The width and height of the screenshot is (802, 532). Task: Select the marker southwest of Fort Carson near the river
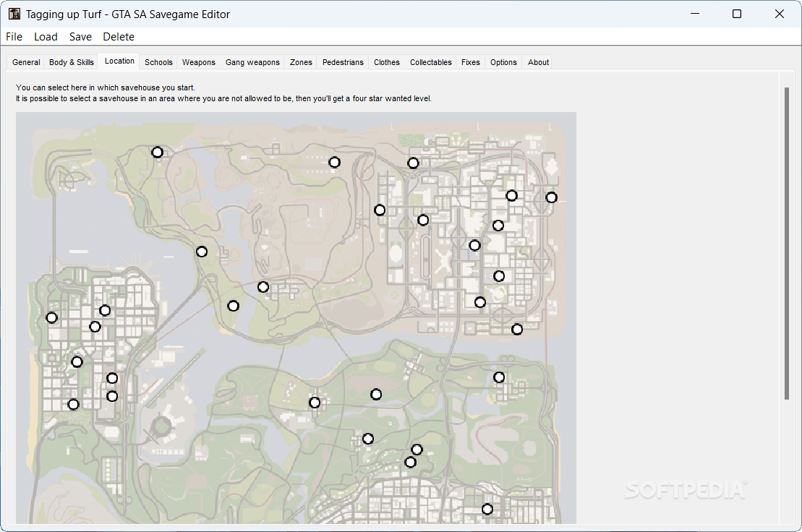[x=234, y=306]
